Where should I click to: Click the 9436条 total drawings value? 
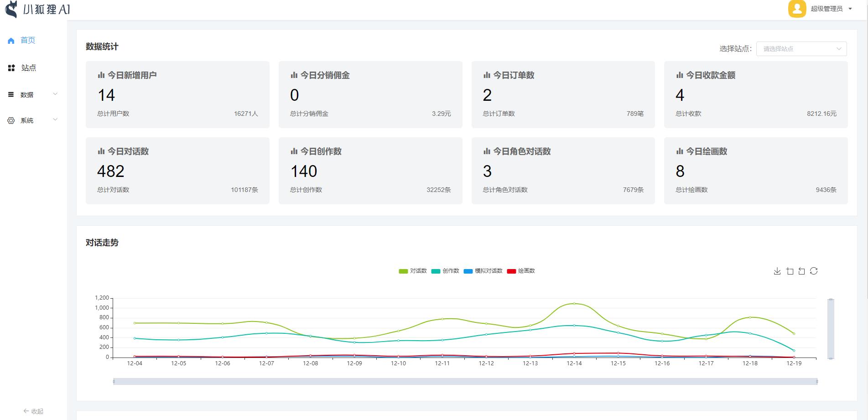(x=826, y=190)
